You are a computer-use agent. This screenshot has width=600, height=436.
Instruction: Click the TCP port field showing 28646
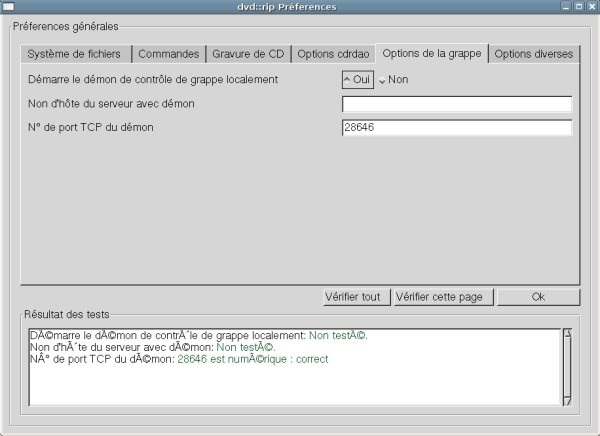[457, 127]
